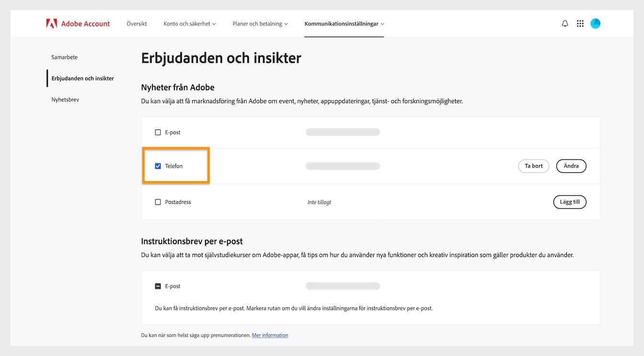Expand the Kommunikationsinställningar dropdown
This screenshot has height=356, width=644.
pyautogui.click(x=344, y=23)
